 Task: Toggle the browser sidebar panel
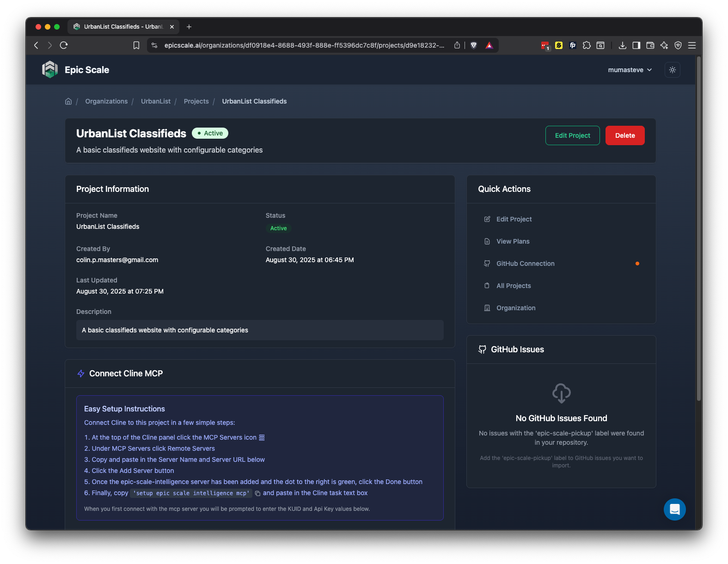(x=636, y=45)
